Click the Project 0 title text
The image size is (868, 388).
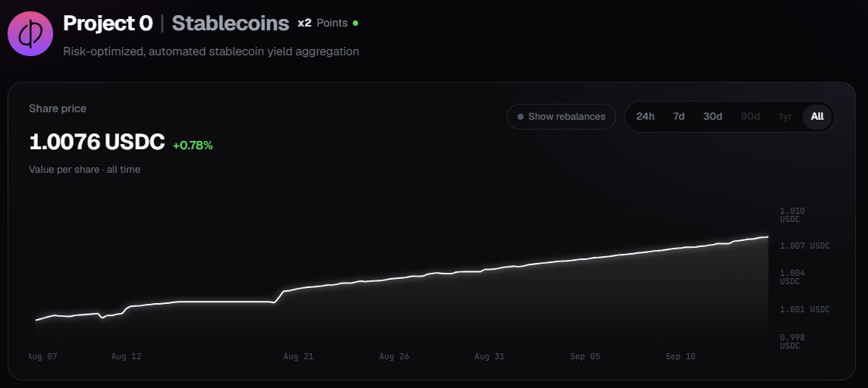(x=108, y=23)
